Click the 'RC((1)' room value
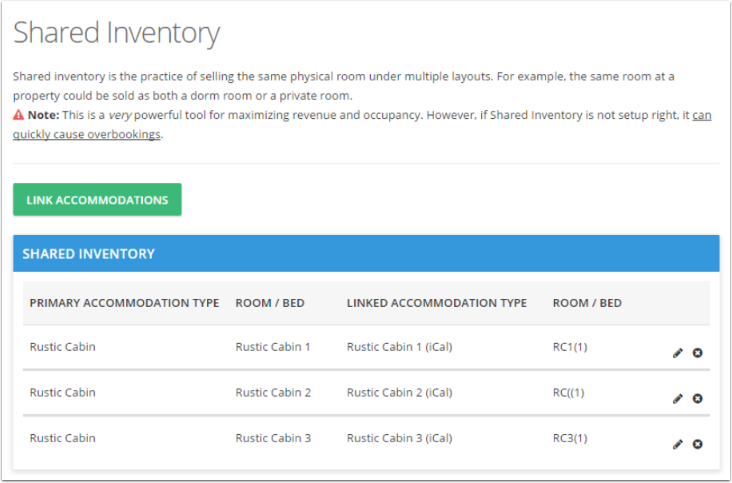 tap(569, 392)
